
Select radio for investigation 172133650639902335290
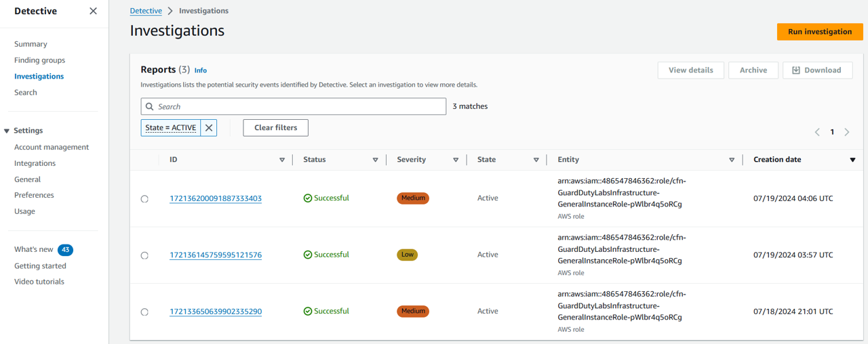point(144,312)
